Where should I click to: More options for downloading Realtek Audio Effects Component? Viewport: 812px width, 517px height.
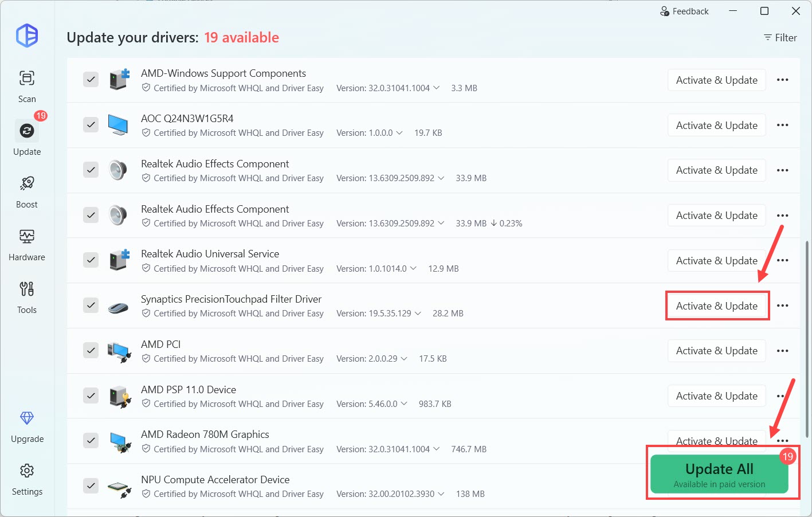tap(783, 216)
